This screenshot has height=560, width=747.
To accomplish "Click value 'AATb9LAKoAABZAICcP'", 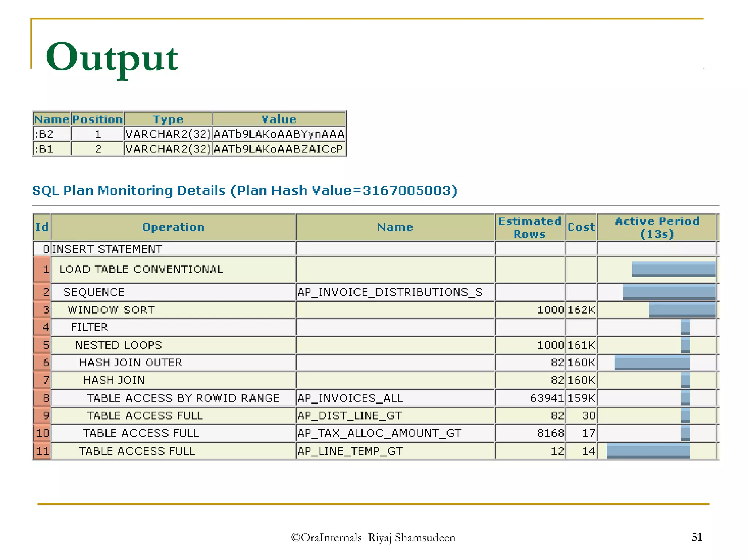I will (x=279, y=149).
